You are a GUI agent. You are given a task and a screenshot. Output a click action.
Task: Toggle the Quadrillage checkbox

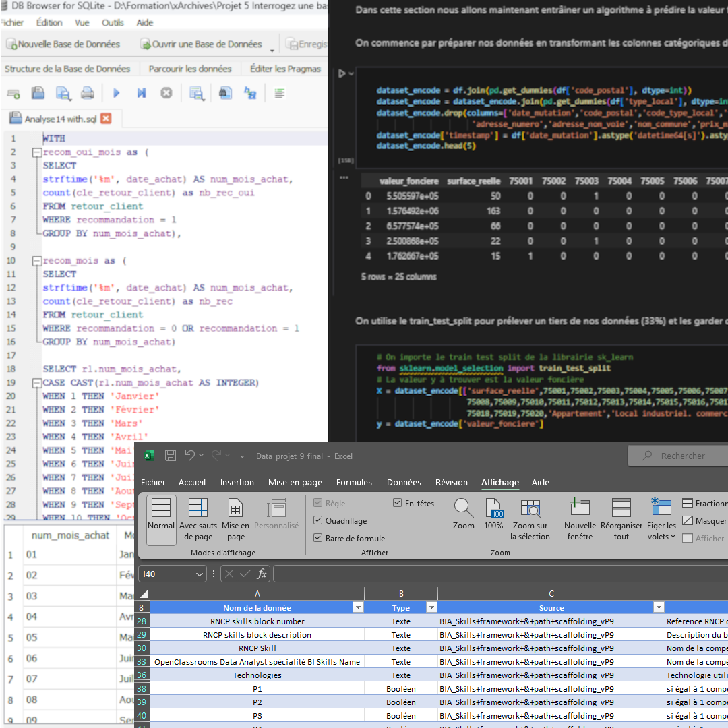tap(318, 520)
